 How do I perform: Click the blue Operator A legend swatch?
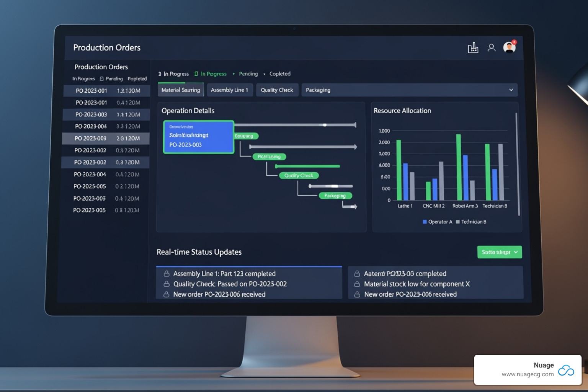[x=424, y=222]
